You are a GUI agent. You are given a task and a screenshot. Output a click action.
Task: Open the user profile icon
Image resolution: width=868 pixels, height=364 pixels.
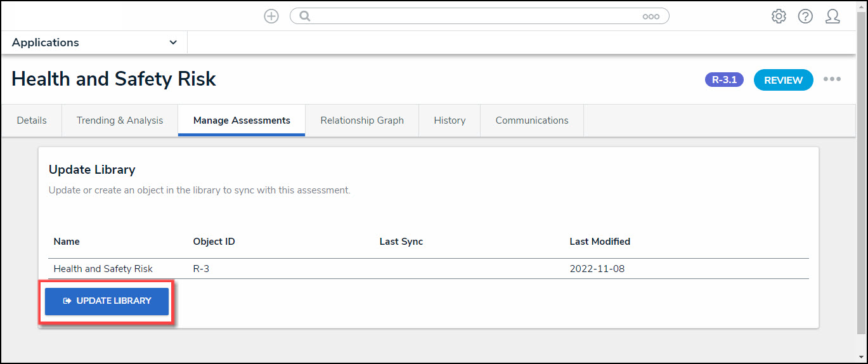click(x=832, y=16)
